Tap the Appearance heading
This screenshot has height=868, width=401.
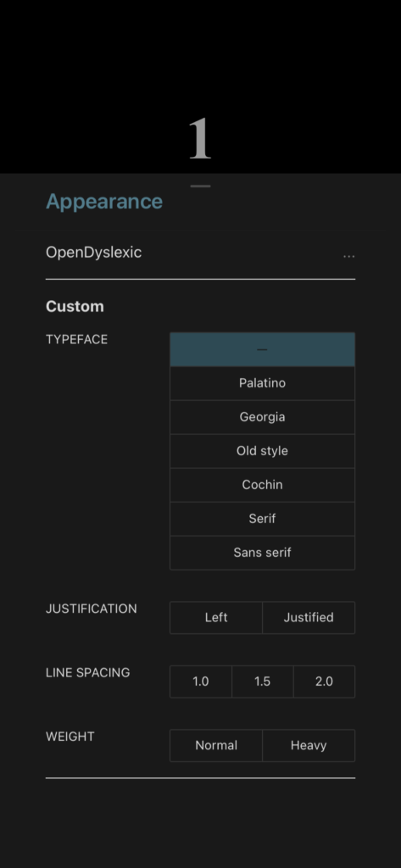tap(104, 202)
